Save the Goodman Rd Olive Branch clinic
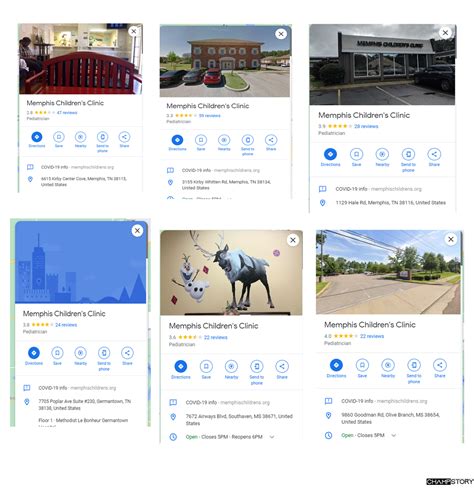The height and width of the screenshot is (488, 474). (362, 365)
